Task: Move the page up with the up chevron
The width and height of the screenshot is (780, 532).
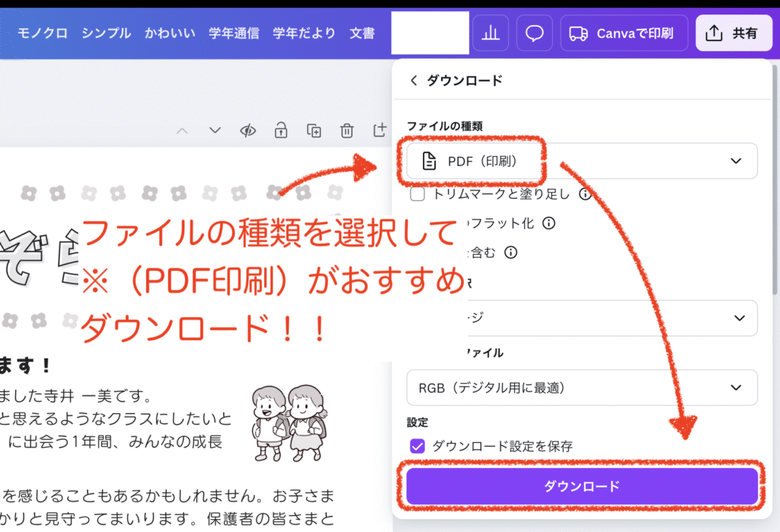Action: click(x=182, y=131)
